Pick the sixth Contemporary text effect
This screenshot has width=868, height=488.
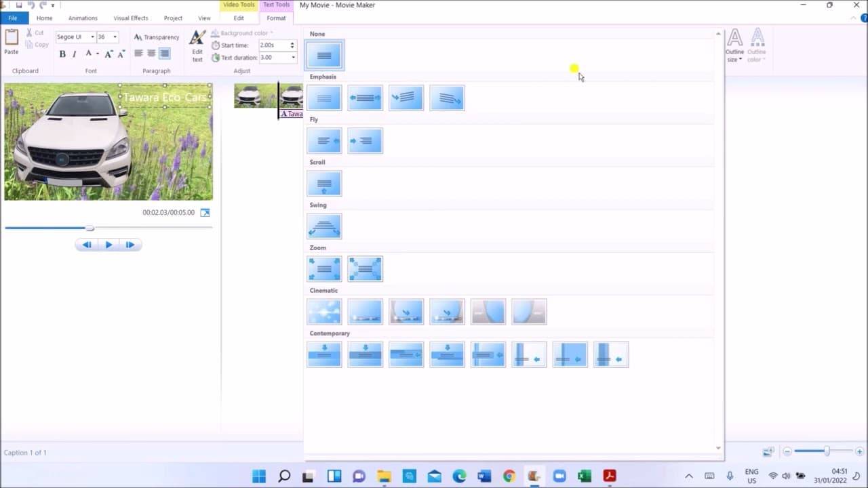click(x=529, y=354)
